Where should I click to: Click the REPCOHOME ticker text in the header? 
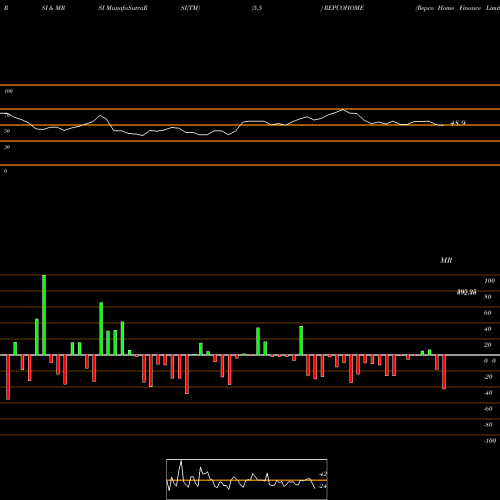[x=344, y=8]
